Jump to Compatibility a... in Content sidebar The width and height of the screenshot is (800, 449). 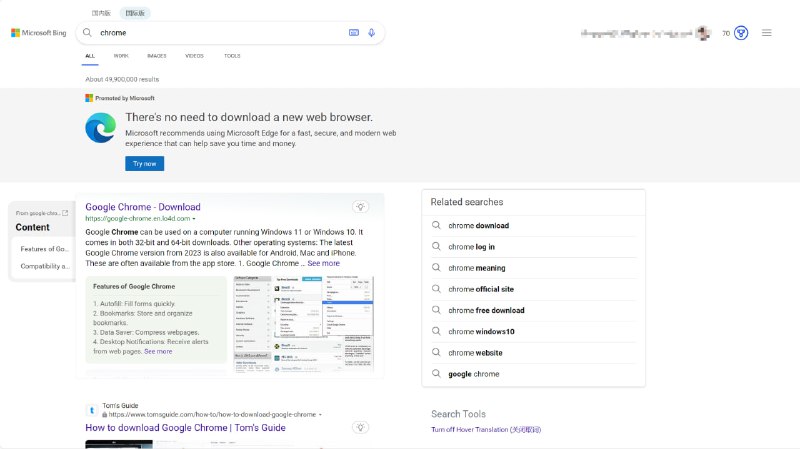[45, 266]
